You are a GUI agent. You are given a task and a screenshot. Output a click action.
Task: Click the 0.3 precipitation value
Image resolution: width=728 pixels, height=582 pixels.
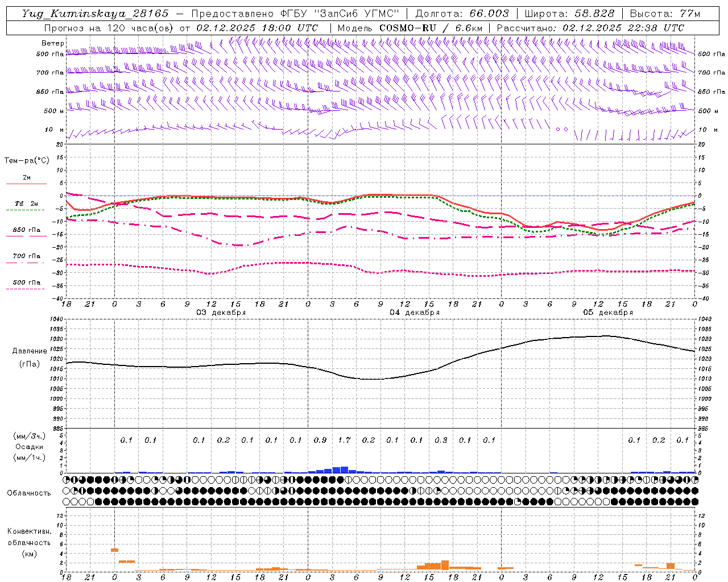click(x=441, y=440)
